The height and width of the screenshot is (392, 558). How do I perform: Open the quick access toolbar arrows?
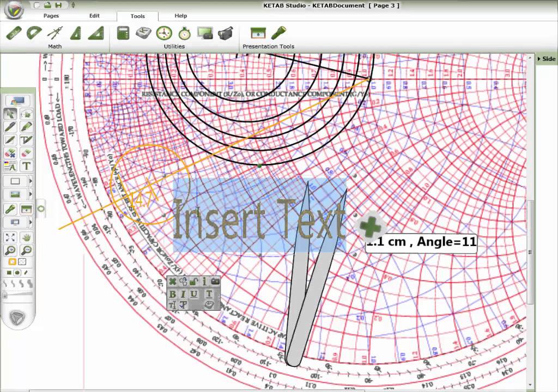click(74, 5)
